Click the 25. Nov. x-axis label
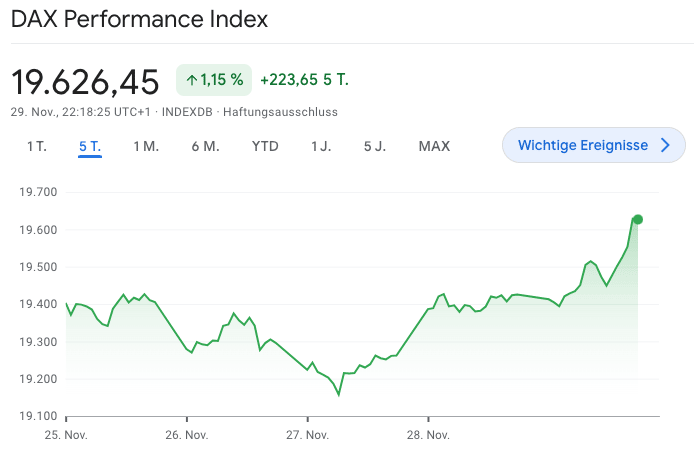This screenshot has width=694, height=452. click(x=66, y=435)
